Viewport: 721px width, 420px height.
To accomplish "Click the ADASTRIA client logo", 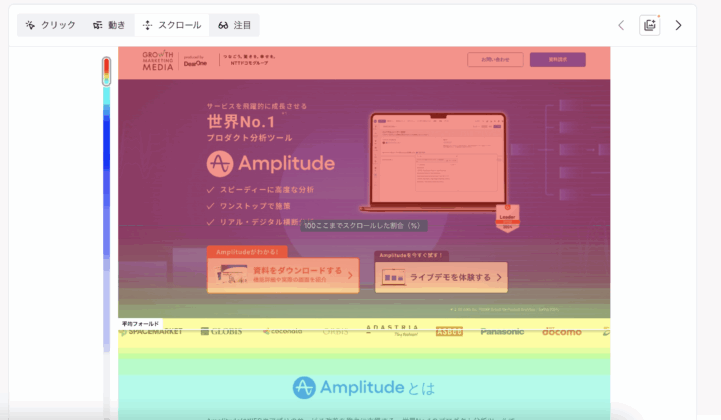I will 392,330.
